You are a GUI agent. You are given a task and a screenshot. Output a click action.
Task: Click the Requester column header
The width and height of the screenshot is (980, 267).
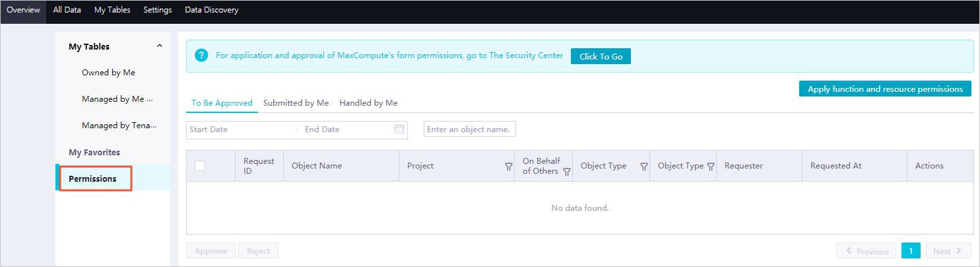click(759, 166)
